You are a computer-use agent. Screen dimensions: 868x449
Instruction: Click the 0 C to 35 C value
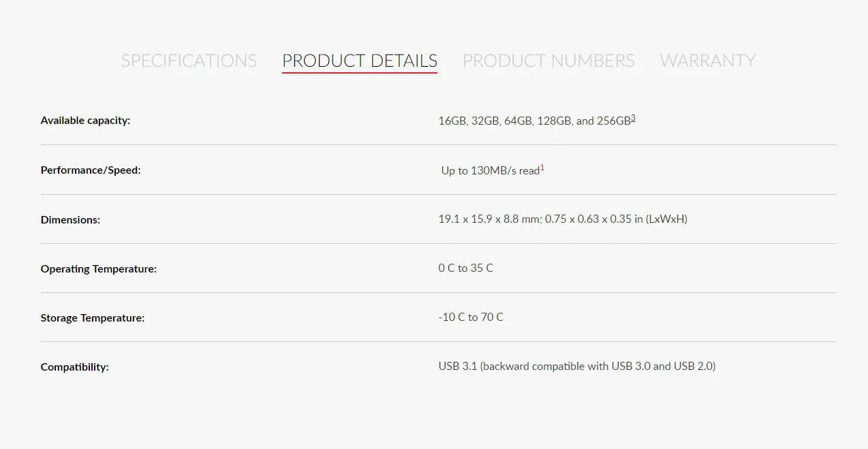coord(466,268)
